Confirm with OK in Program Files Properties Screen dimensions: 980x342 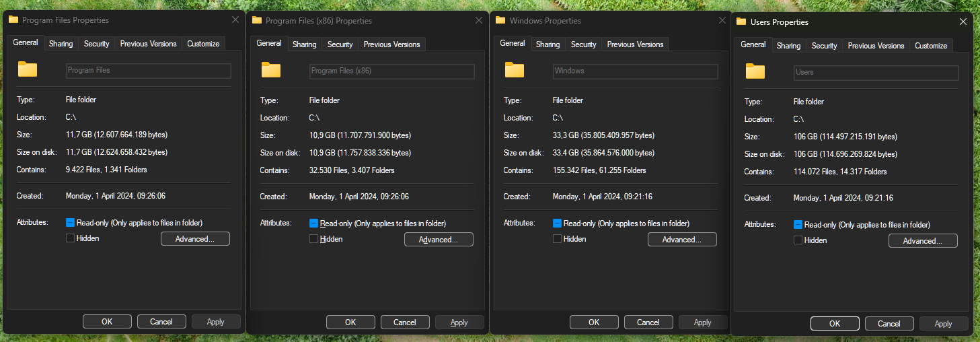[x=107, y=322]
